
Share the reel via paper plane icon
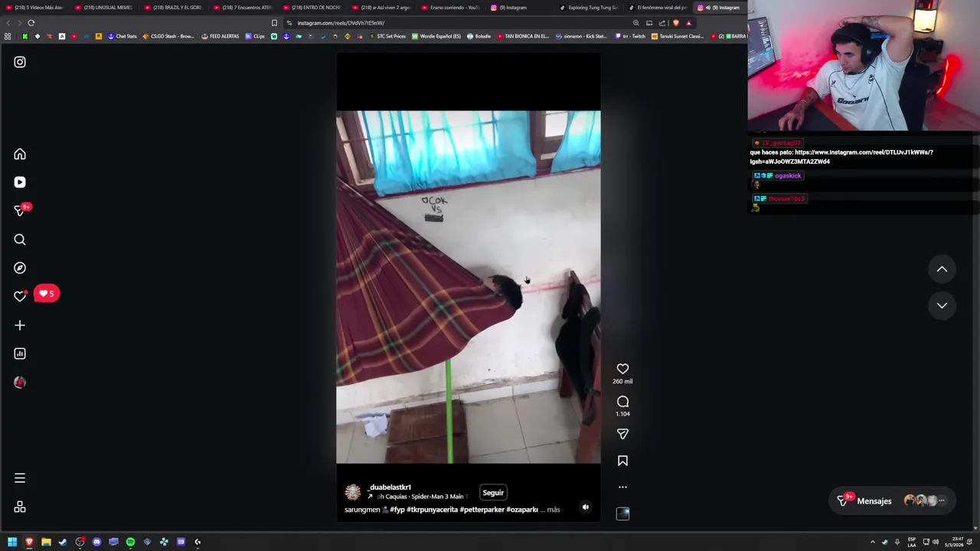pos(622,434)
